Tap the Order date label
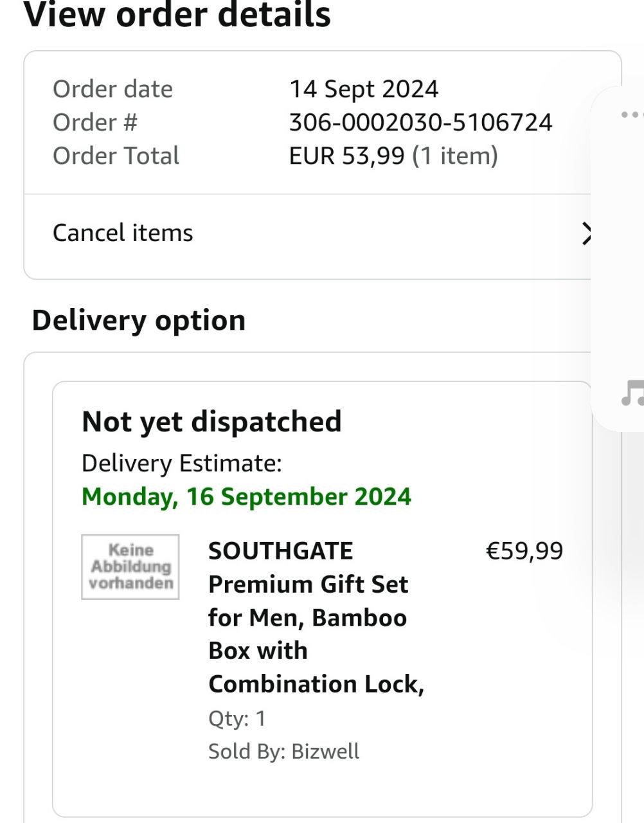This screenshot has height=823, width=644. [x=112, y=89]
